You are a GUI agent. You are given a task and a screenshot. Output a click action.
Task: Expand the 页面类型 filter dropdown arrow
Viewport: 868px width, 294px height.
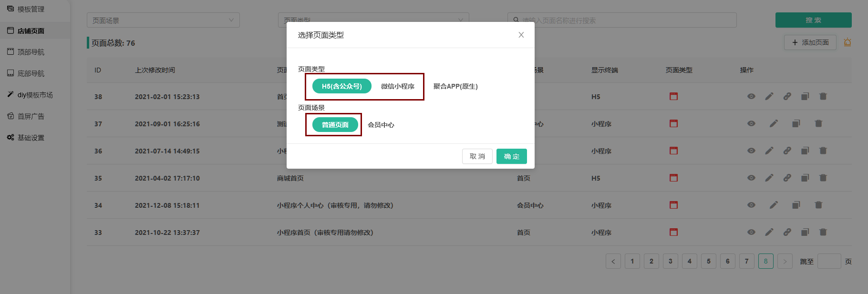460,20
